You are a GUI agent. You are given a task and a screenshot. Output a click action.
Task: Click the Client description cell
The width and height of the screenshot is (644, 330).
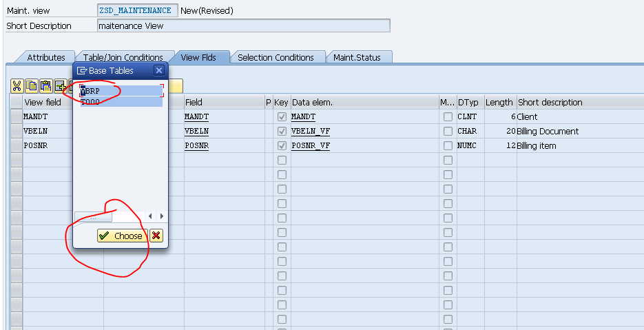(x=580, y=116)
